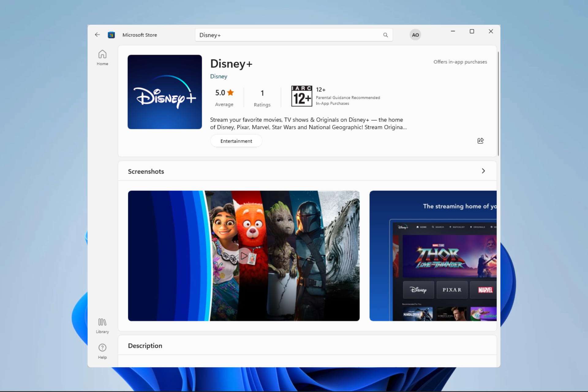The image size is (588, 392).
Task: Click the 5.0 Average rating
Action: tap(224, 98)
